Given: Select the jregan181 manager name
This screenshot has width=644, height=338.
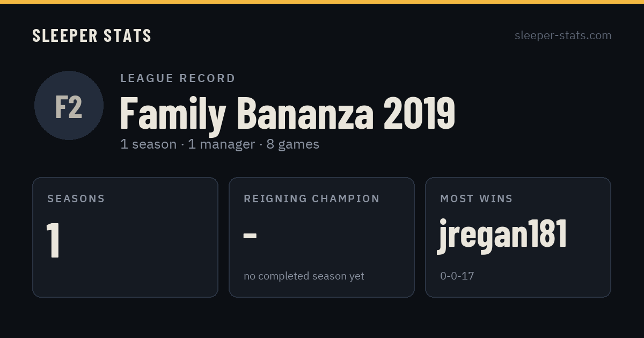Looking at the screenshot, I should coord(503,235).
